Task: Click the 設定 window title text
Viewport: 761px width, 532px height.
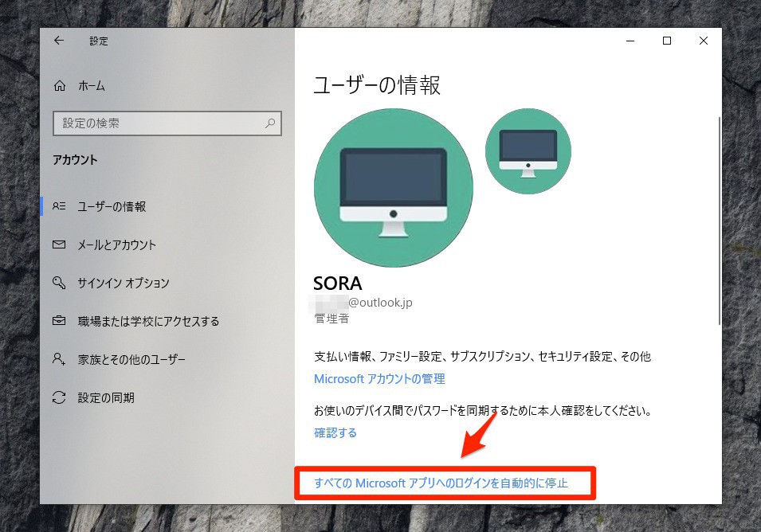Action: [99, 41]
